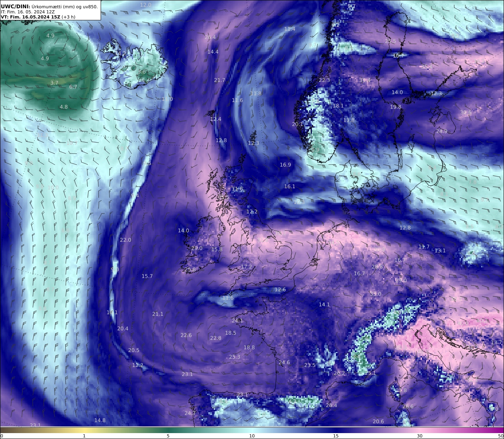Click the 4.8 value in the green area
Screen dimensions: 504x439
pyautogui.click(x=63, y=107)
